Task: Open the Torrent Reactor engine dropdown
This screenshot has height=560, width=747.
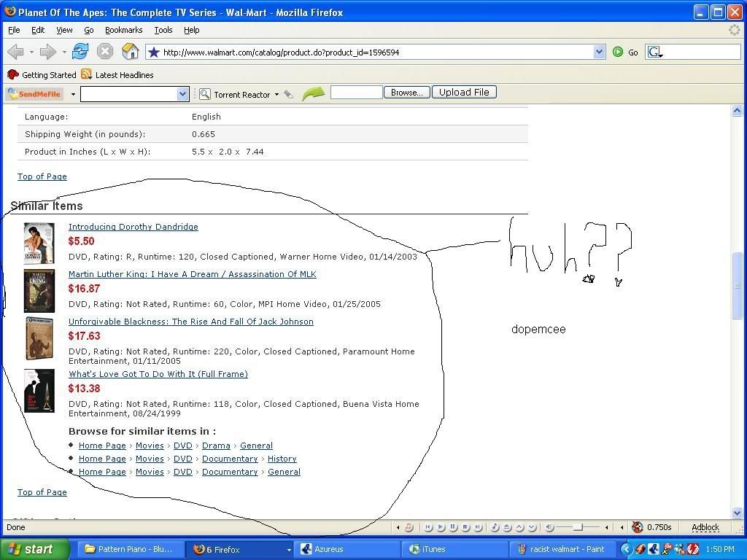Action: pos(276,94)
